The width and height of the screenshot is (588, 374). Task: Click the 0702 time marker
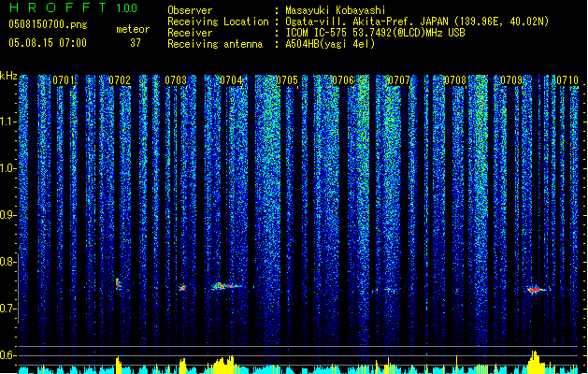tap(120, 80)
